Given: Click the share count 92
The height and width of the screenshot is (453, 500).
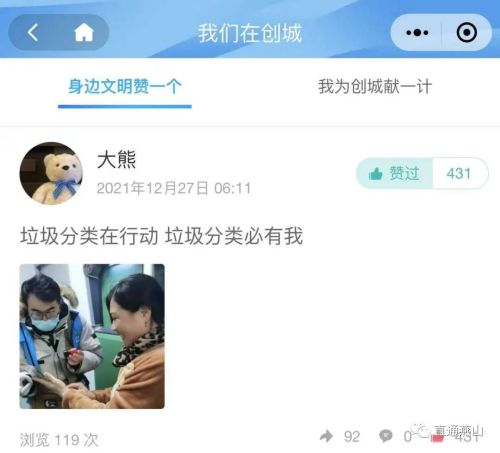Looking at the screenshot, I should 352,437.
